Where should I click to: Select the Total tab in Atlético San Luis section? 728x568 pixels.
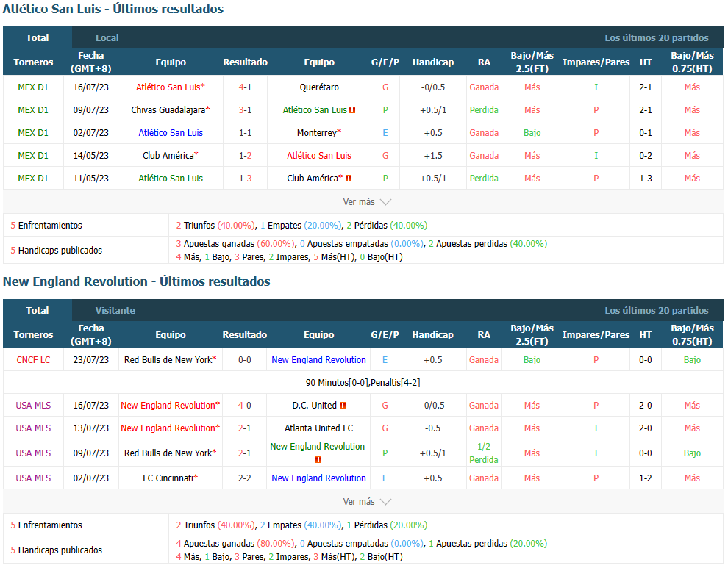pyautogui.click(x=38, y=37)
